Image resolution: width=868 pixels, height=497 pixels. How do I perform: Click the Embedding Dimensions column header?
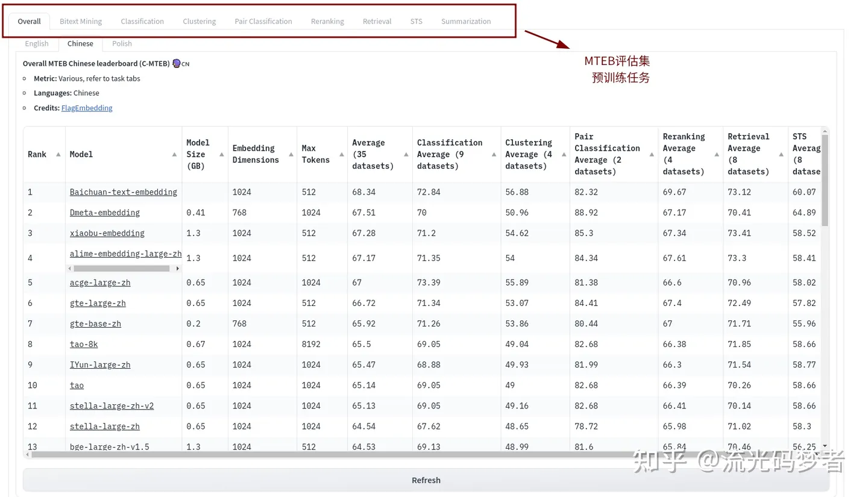point(262,154)
